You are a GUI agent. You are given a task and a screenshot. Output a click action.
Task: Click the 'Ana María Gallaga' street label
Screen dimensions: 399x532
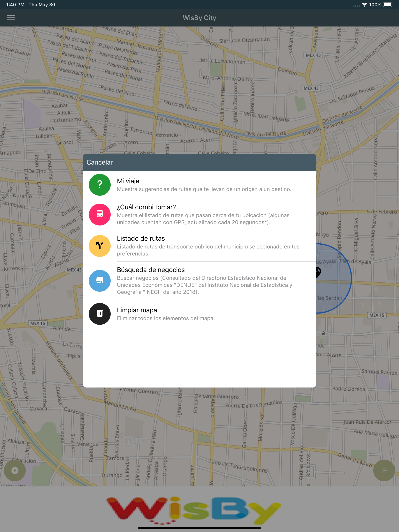click(x=375, y=434)
